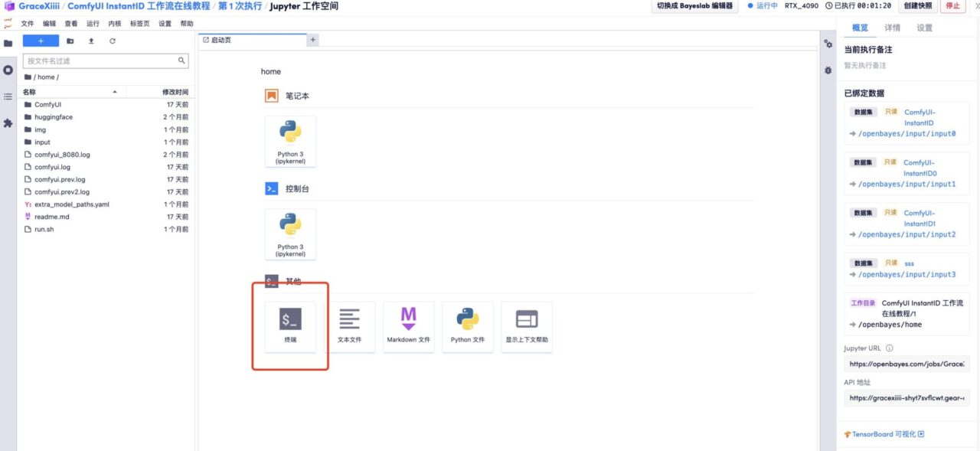Click the file name filter field
This screenshot has width=980, height=451.
coord(101,60)
